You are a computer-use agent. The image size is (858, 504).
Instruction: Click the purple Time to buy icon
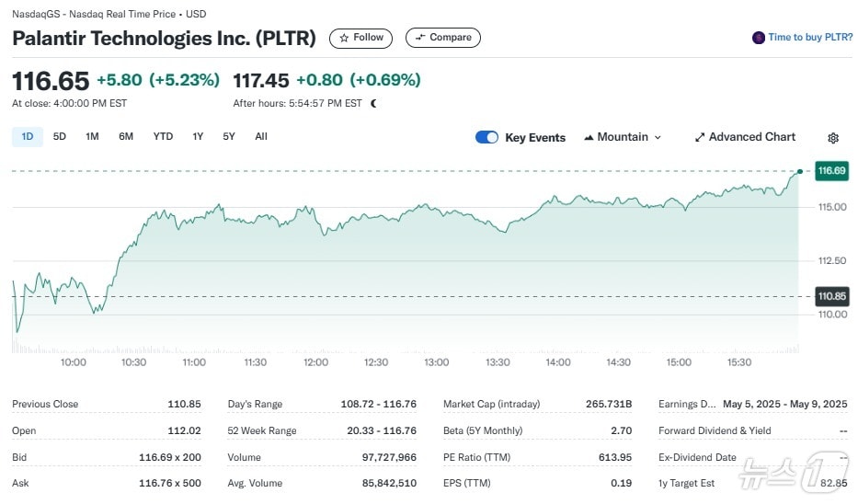tap(759, 38)
